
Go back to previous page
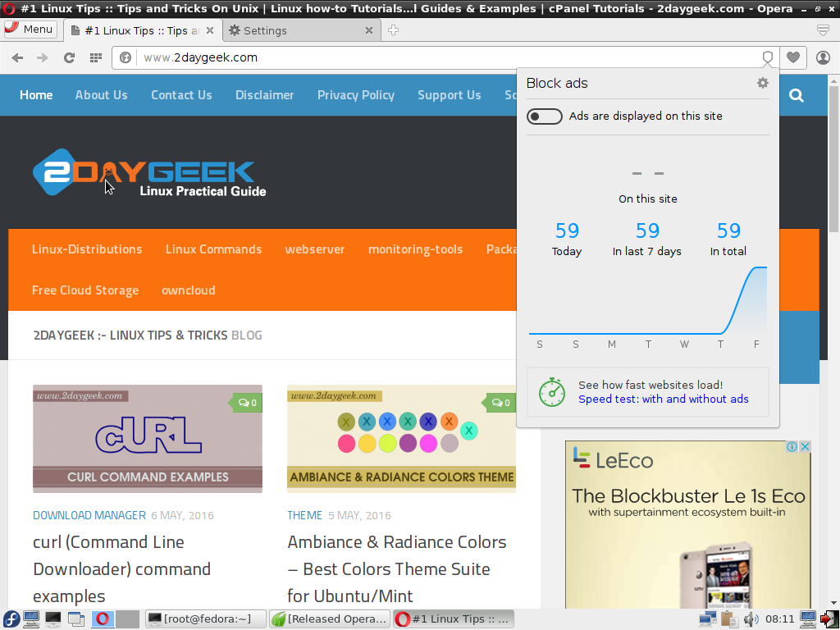tap(17, 58)
